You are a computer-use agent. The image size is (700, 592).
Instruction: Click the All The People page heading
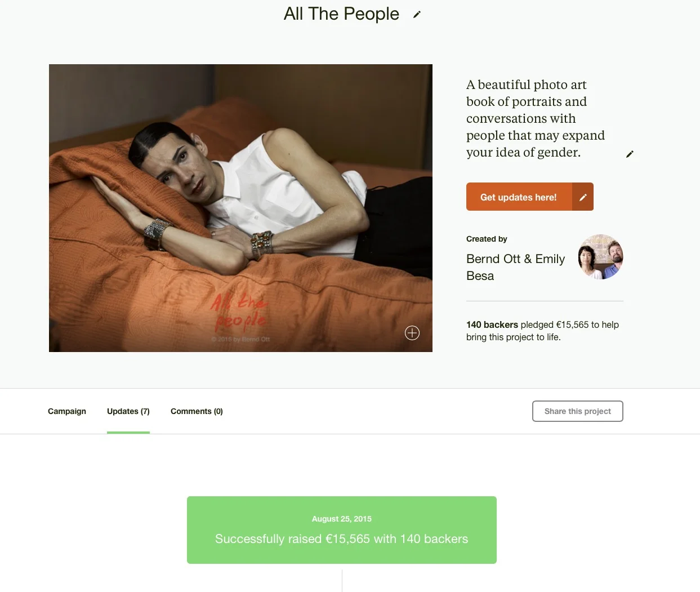coord(341,14)
